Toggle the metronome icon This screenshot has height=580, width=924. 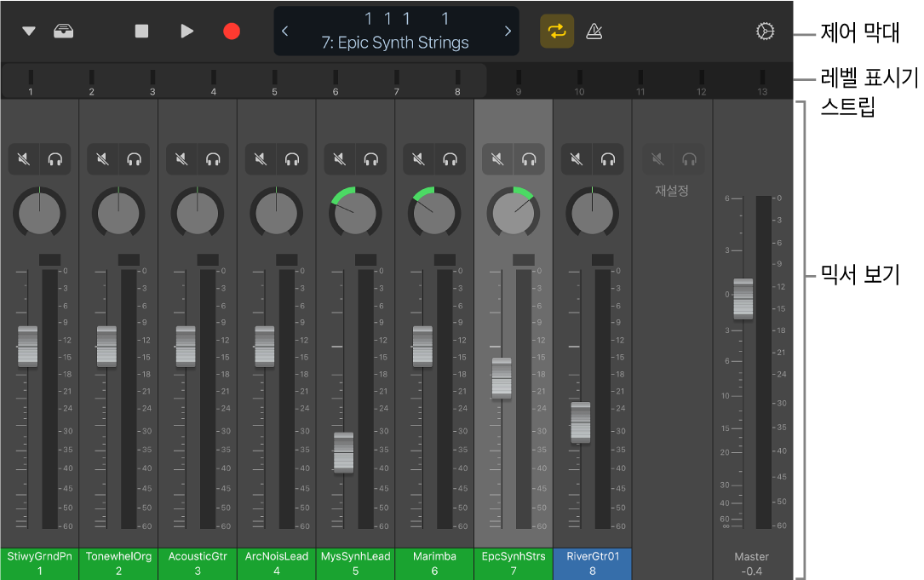(x=594, y=32)
